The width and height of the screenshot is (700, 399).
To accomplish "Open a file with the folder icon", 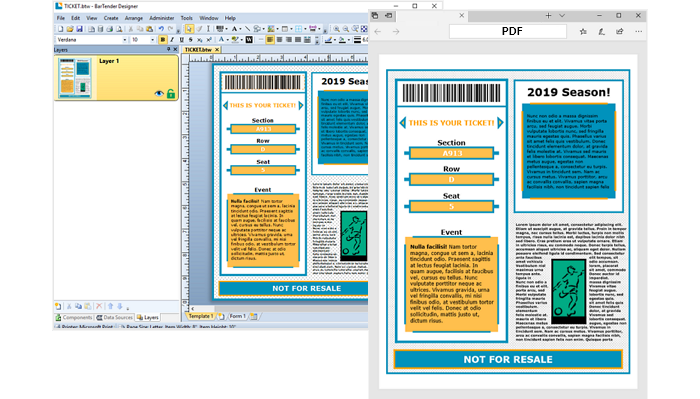I will [70, 29].
